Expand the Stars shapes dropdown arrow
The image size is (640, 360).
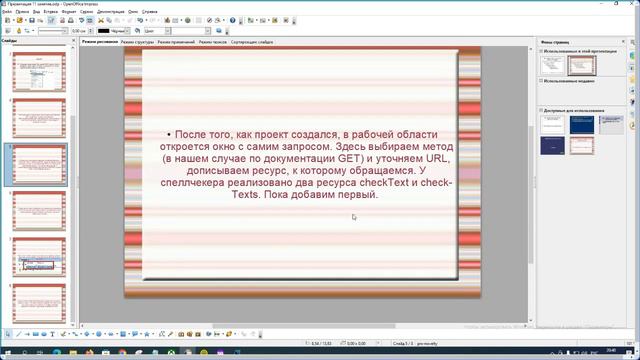pyautogui.click(x=152, y=334)
